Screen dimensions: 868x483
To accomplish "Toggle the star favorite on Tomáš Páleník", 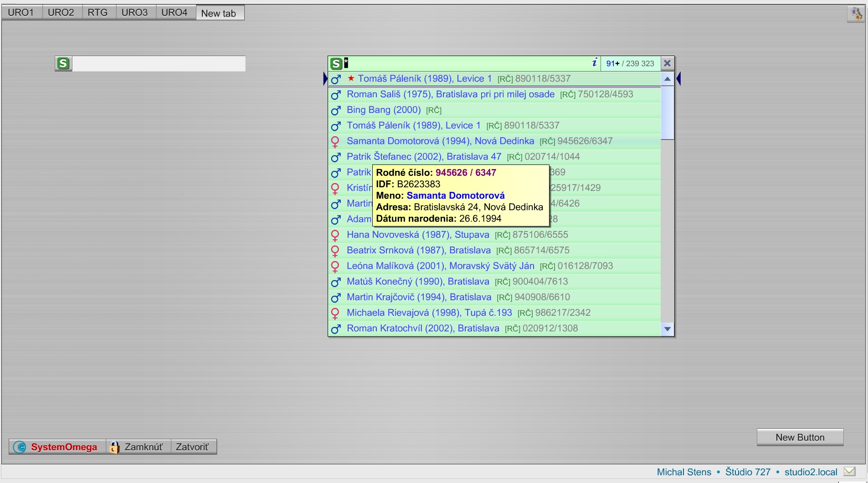I will (350, 78).
